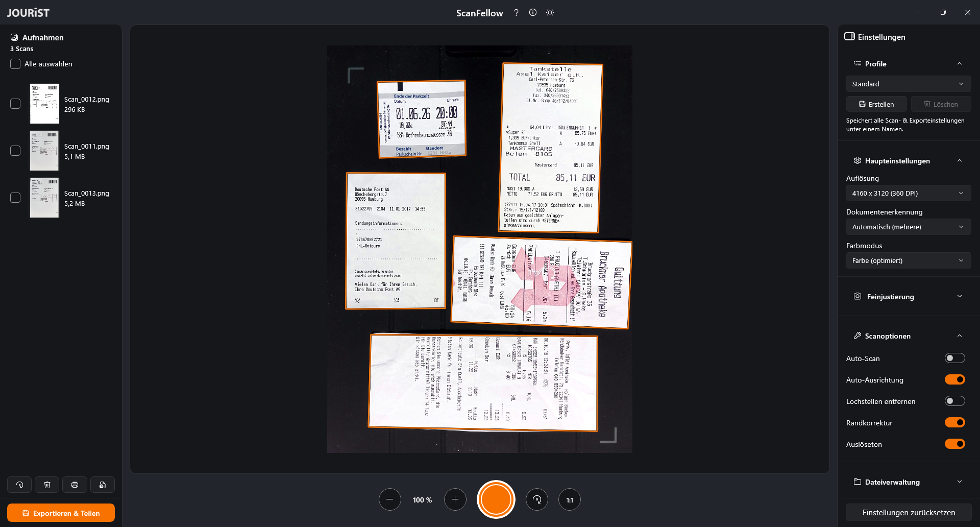Open the Scan_0013.png thumbnail
This screenshot has width=980, height=527.
tap(44, 198)
